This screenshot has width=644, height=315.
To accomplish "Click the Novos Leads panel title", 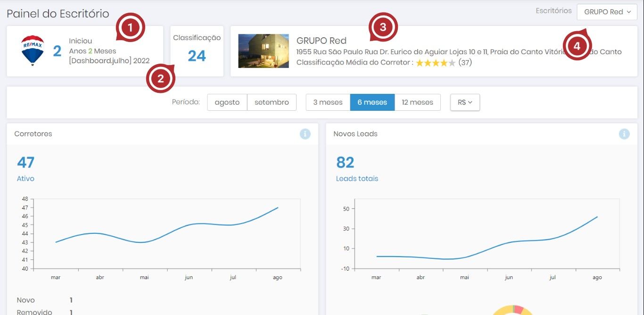I will pos(355,134).
